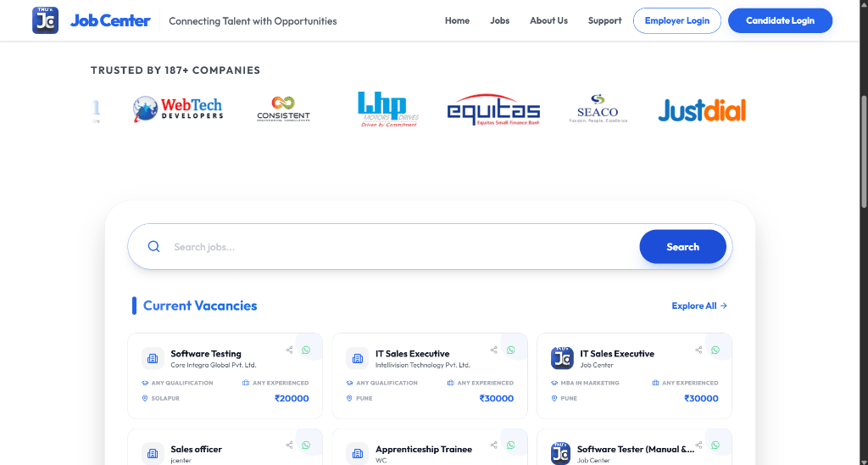Send Software Testing job via WhatsApp
Image resolution: width=868 pixels, height=465 pixels.
[306, 350]
